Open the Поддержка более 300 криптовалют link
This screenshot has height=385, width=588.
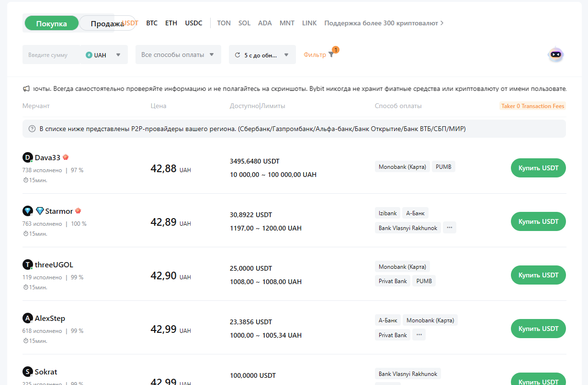(383, 22)
